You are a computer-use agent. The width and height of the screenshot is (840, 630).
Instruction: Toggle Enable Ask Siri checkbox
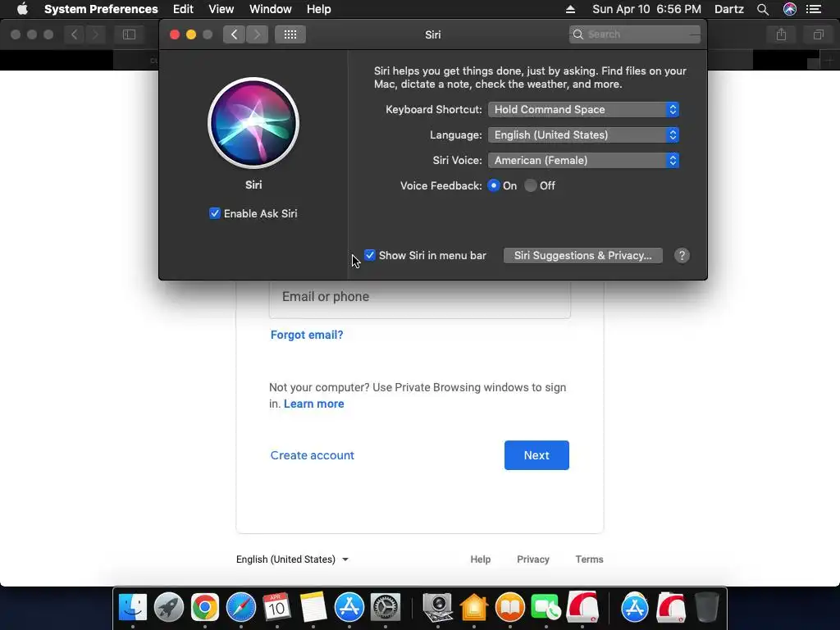215,213
